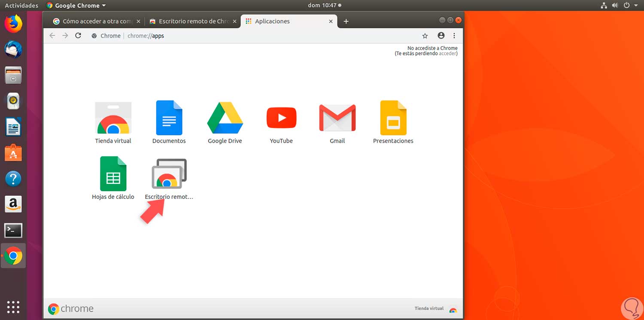The image size is (644, 320).
Task: Close the Aplicaciones tab
Action: (x=331, y=21)
